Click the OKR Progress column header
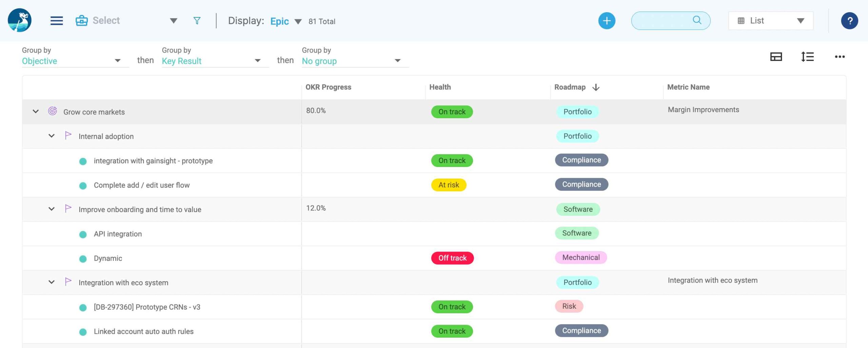 [x=328, y=87]
